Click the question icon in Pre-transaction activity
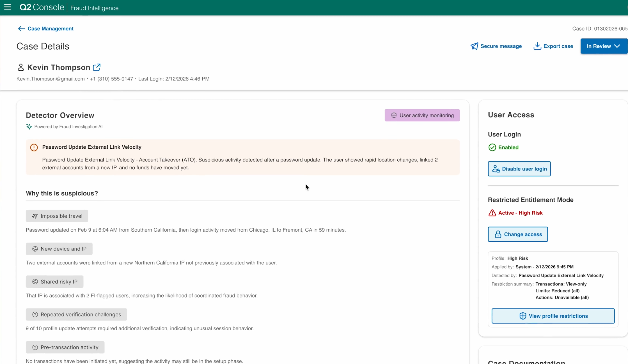Image resolution: width=628 pixels, height=364 pixels. pos(35,347)
